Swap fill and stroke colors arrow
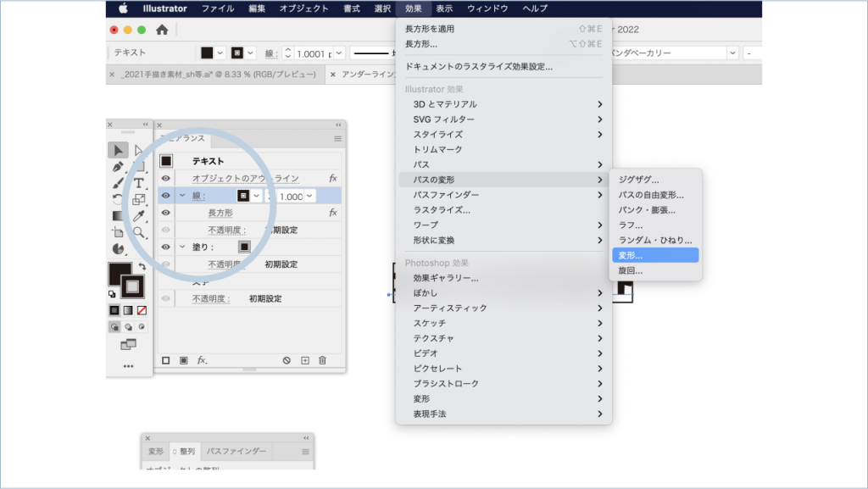The height and width of the screenshot is (489, 868). point(142,267)
